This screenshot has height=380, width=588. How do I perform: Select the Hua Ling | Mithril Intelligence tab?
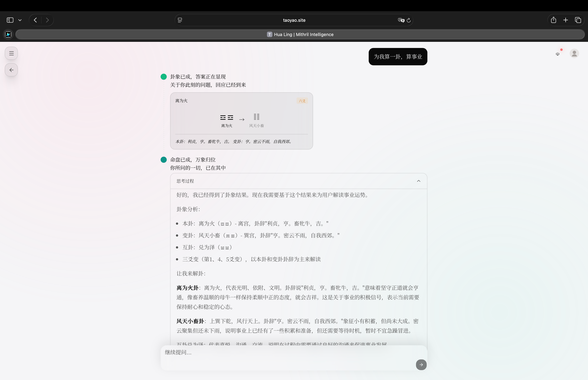pyautogui.click(x=300, y=34)
